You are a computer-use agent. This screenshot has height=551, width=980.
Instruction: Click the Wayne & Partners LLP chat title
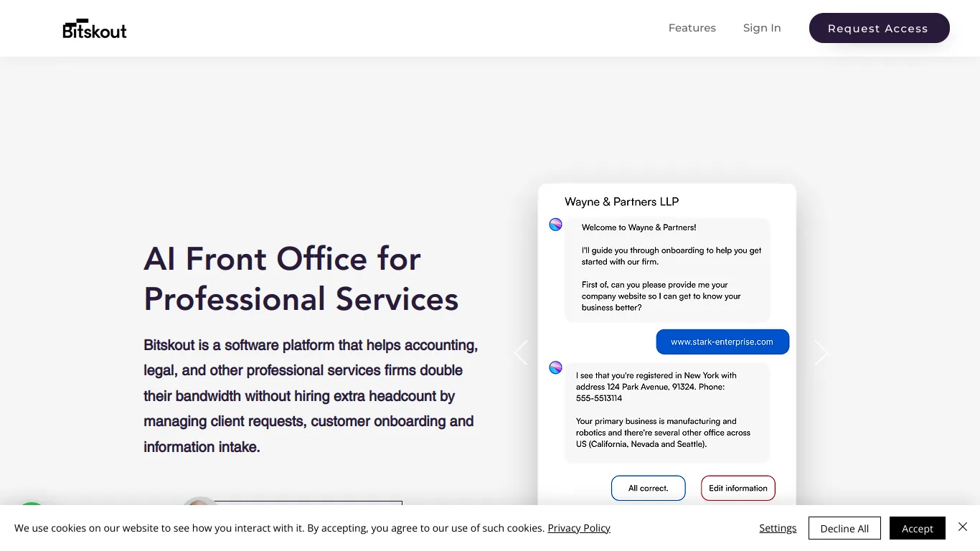(x=621, y=202)
